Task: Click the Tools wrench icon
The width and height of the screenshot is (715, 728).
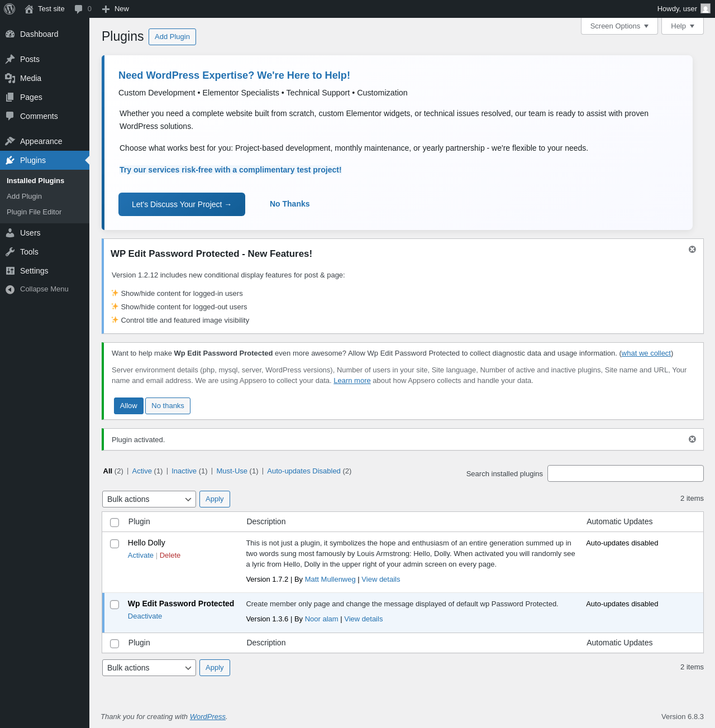Action: [x=10, y=252]
